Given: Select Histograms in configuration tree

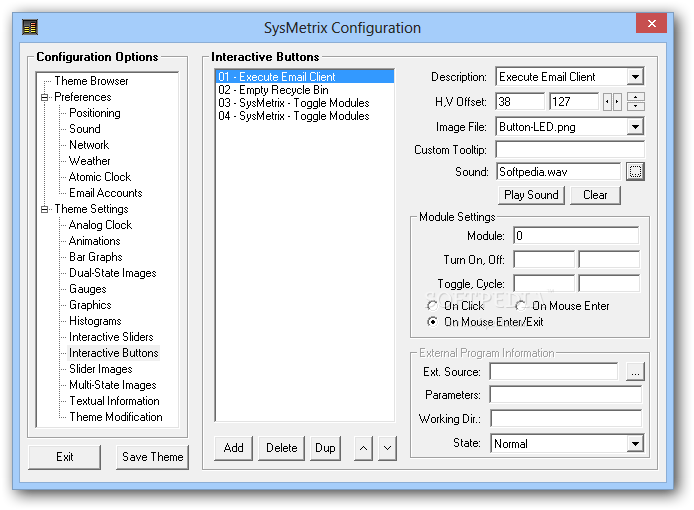Looking at the screenshot, I should [x=95, y=321].
